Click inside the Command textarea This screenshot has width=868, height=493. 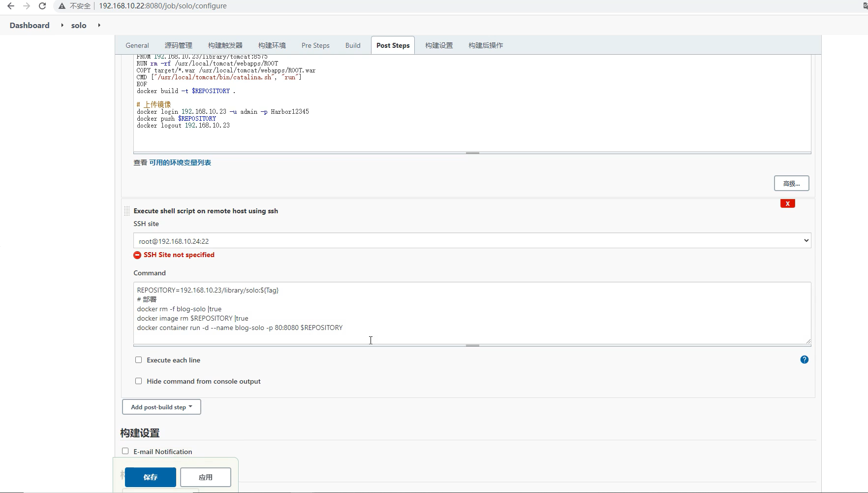point(472,313)
